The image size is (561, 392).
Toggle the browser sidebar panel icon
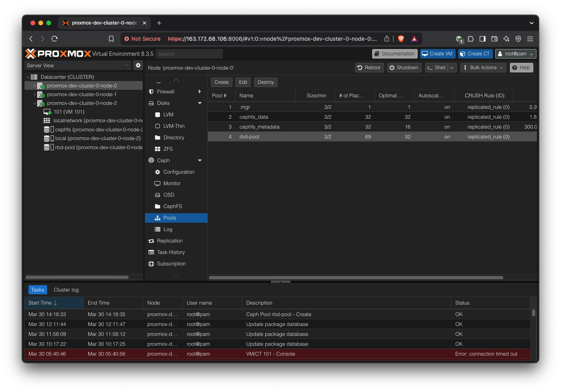pos(482,39)
